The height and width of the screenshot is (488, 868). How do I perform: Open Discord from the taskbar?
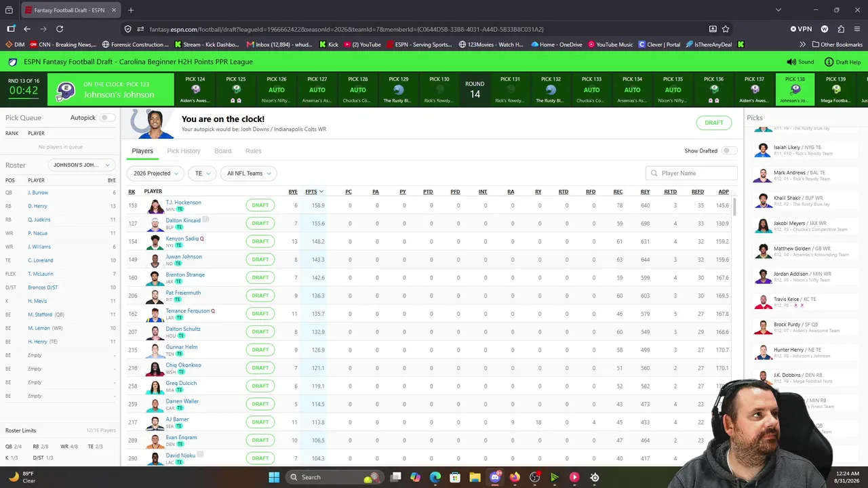point(495,477)
